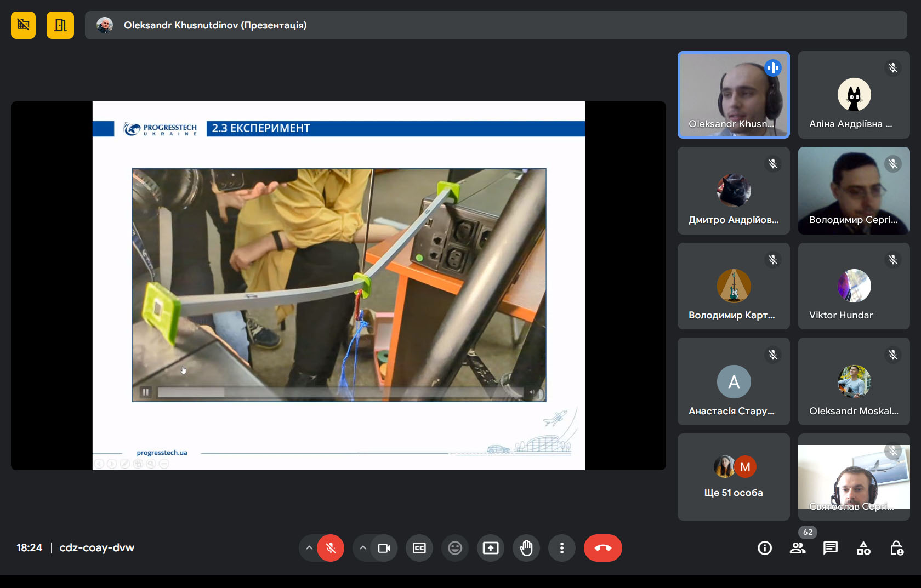The height and width of the screenshot is (588, 921).
Task: Open more options three-dot menu
Action: pos(562,548)
